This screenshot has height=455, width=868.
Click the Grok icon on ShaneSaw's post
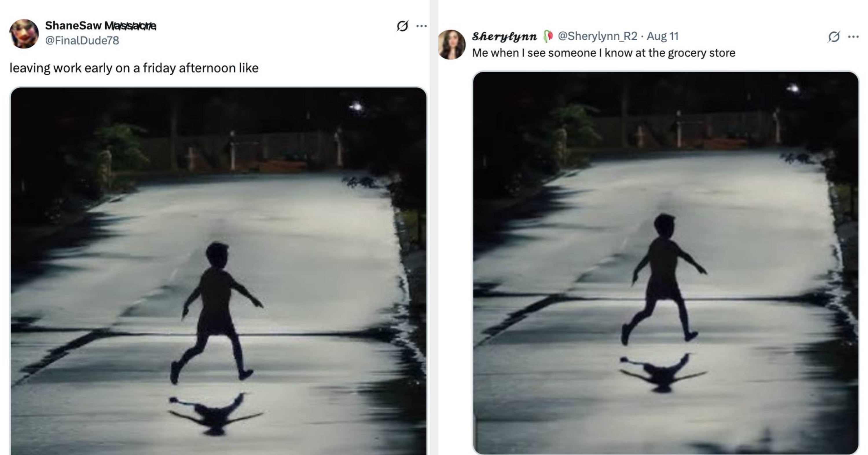(x=402, y=26)
